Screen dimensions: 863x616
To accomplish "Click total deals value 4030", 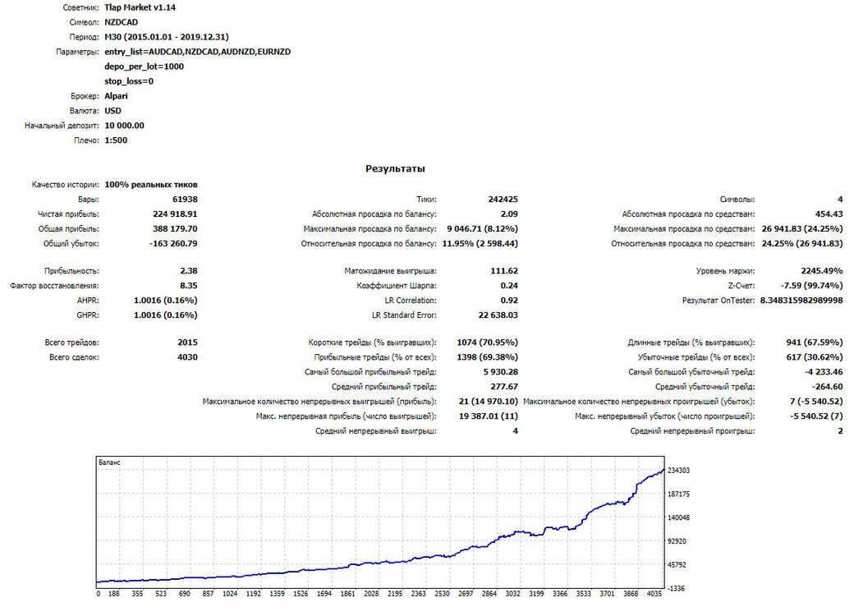I will coord(188,357).
